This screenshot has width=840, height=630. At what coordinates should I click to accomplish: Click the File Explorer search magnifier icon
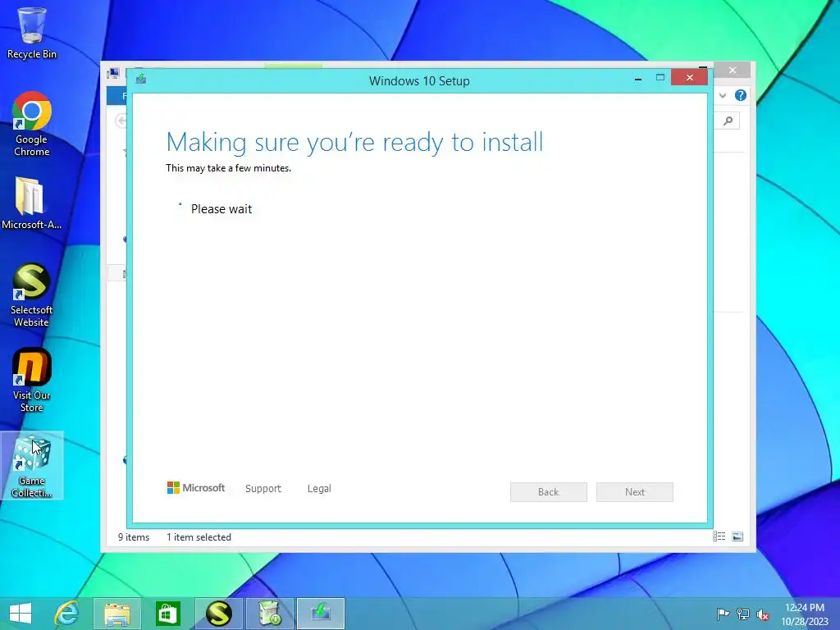[x=728, y=121]
